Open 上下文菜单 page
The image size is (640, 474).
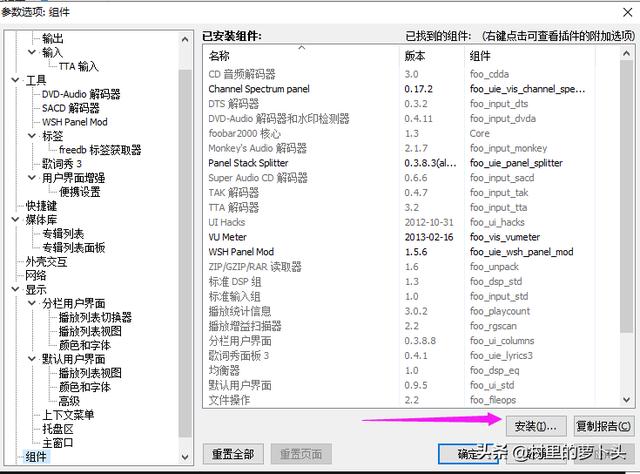click(x=68, y=415)
